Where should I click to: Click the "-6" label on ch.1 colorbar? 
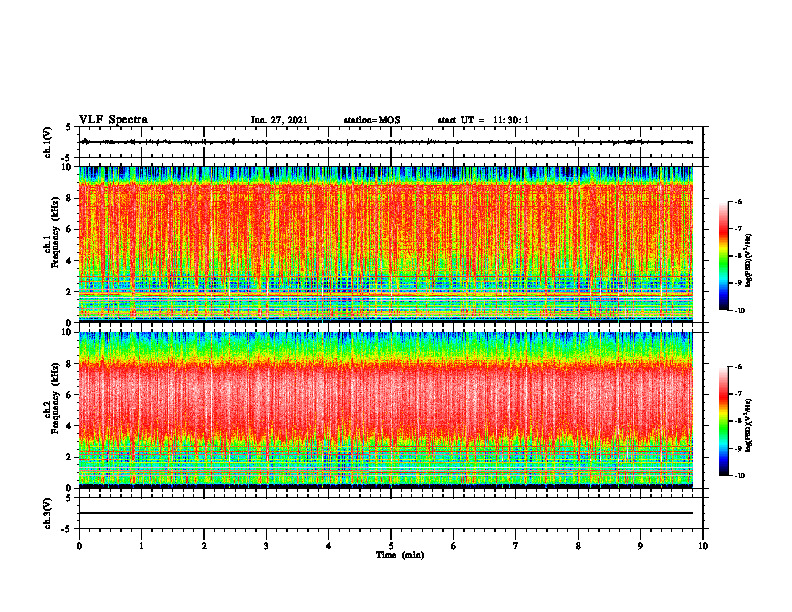pyautogui.click(x=739, y=202)
